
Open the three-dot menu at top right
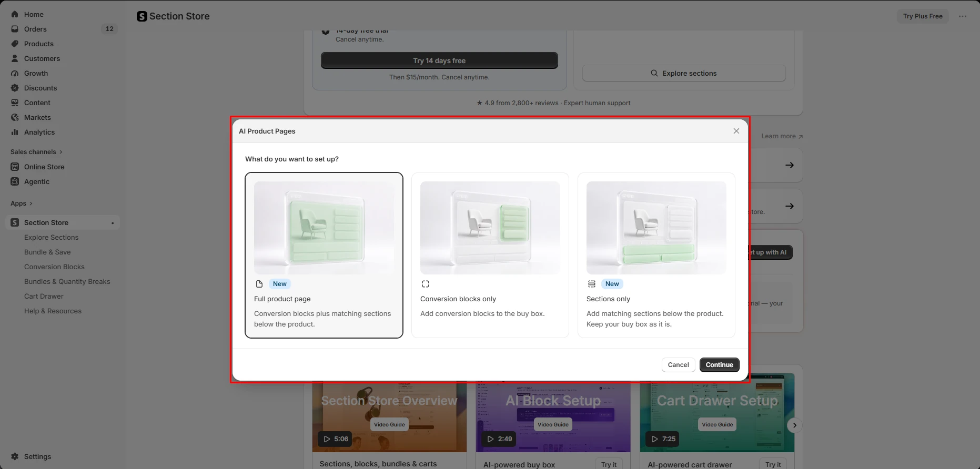(x=963, y=16)
